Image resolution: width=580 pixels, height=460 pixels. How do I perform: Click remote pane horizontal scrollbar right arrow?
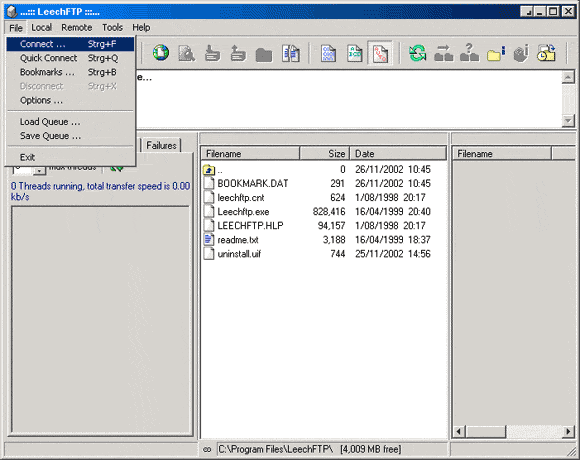point(569,431)
